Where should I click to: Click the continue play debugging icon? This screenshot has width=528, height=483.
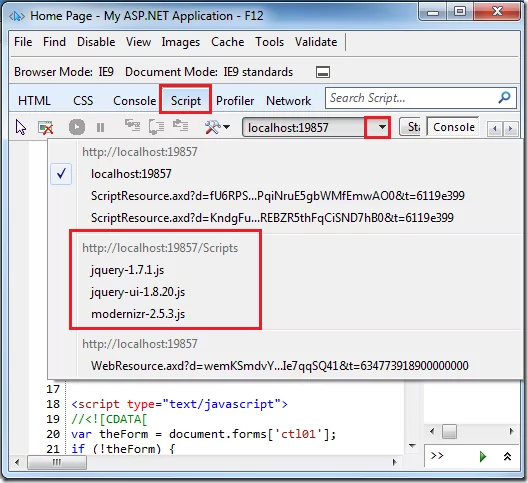(77, 127)
